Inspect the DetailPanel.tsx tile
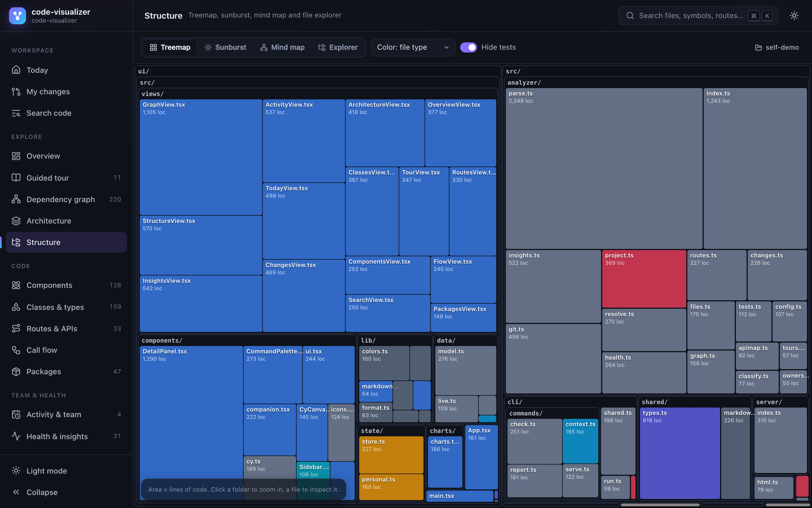 [191, 423]
